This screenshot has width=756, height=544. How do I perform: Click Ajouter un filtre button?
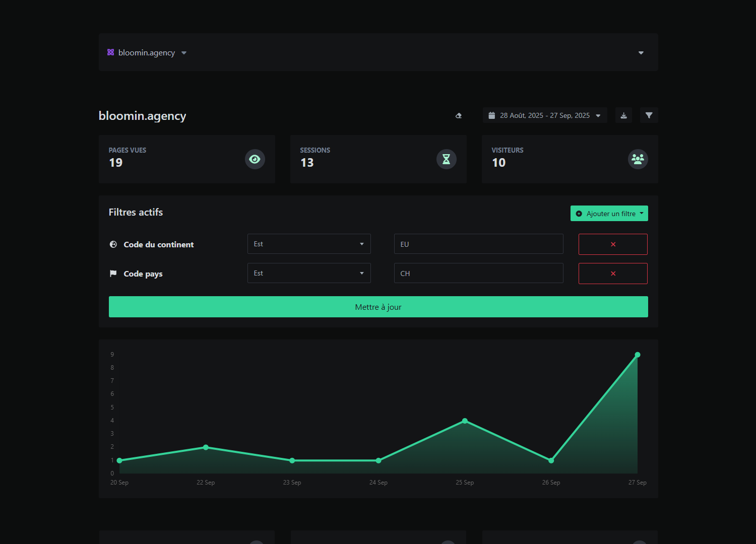pos(609,214)
